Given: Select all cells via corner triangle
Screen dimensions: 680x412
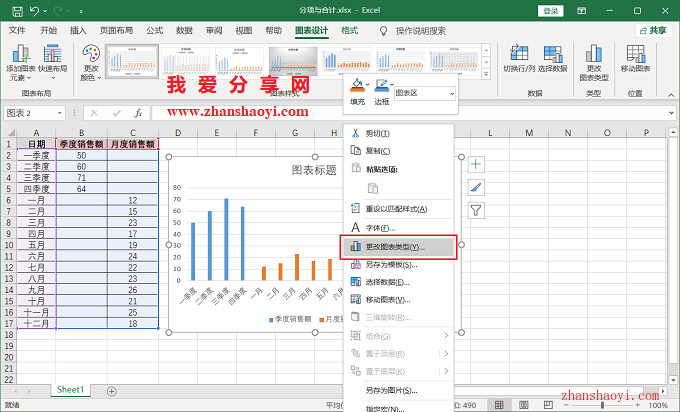Looking at the screenshot, I should [x=10, y=133].
